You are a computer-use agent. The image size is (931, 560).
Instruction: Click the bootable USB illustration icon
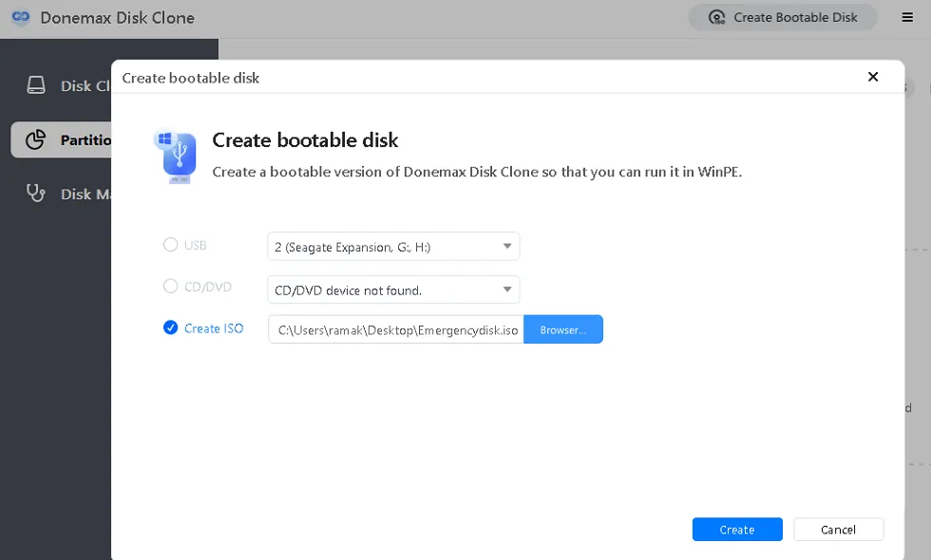click(x=177, y=156)
